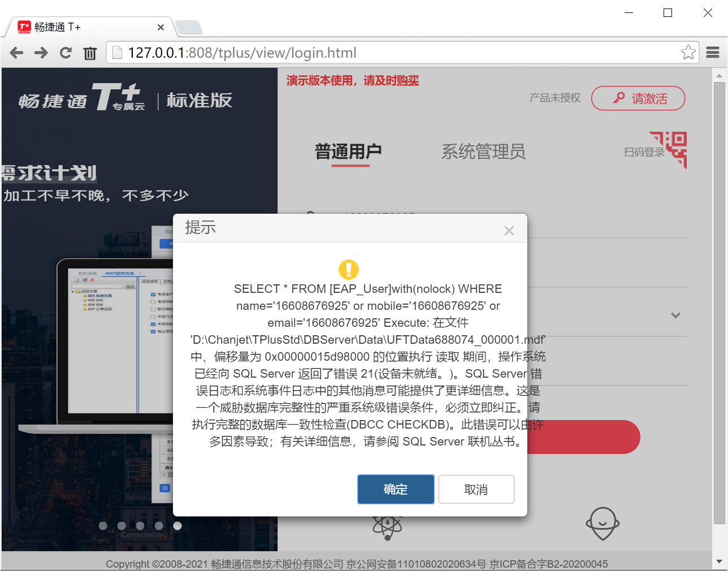Select the third carousel dot
728x571 pixels.
point(140,526)
